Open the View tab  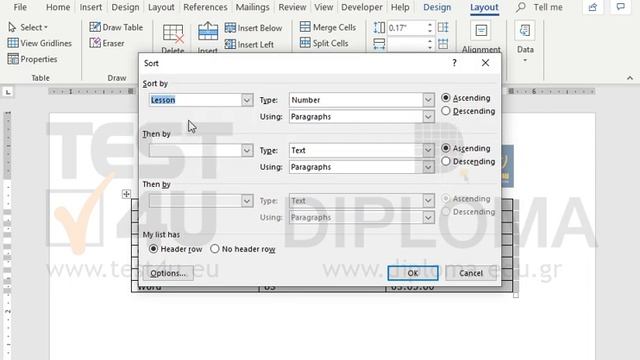[x=323, y=7]
